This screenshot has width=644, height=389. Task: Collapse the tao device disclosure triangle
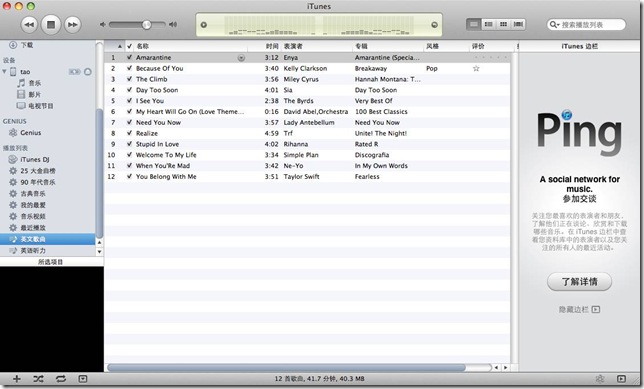point(4,71)
